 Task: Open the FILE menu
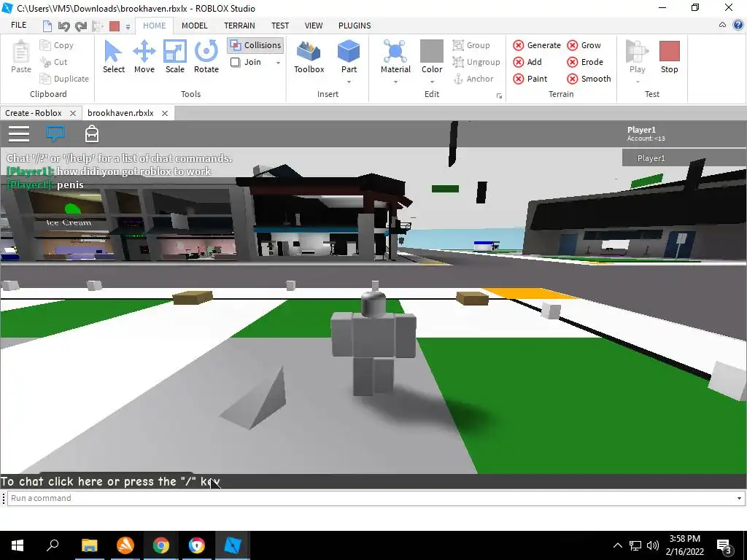[x=18, y=25]
